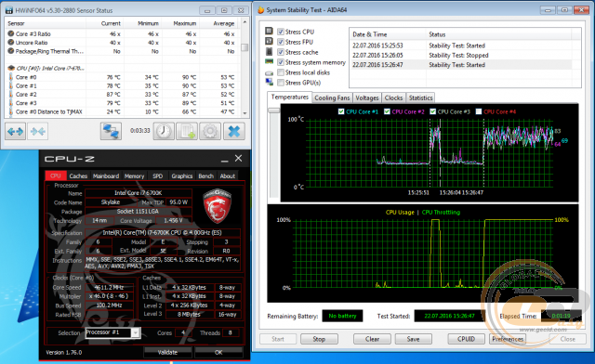This screenshot has width=595, height=364.
Task: Click AIDA64 Stress FPU icon
Action: [x=269, y=41]
